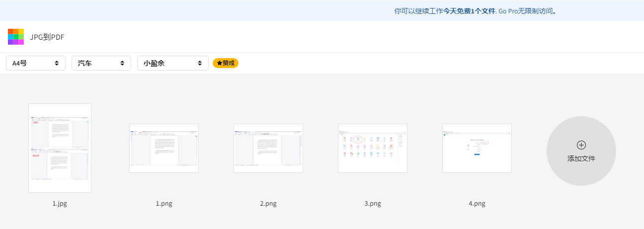Open the A4号 page size dropdown
Viewport: 644px width, 229px height.
(x=36, y=63)
